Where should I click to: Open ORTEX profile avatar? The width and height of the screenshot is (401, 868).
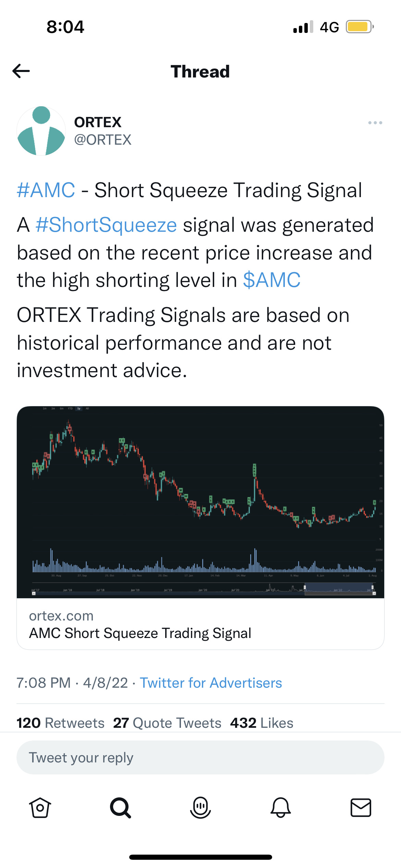click(x=41, y=131)
